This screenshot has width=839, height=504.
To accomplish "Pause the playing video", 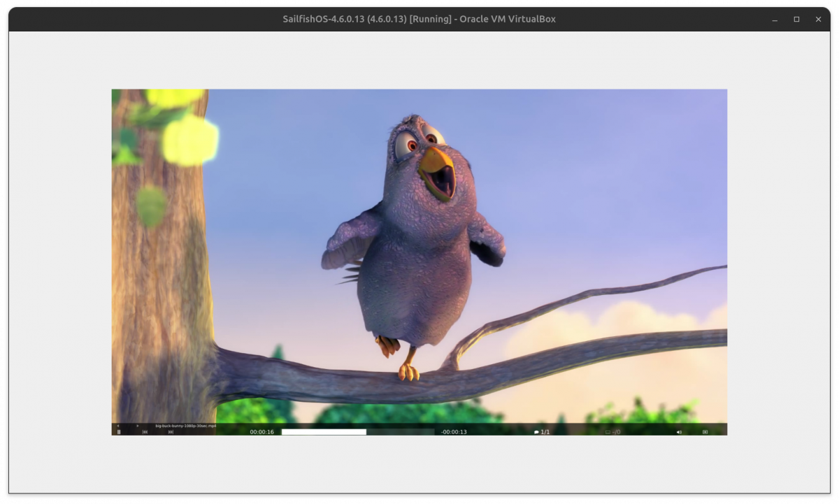I will pyautogui.click(x=119, y=432).
